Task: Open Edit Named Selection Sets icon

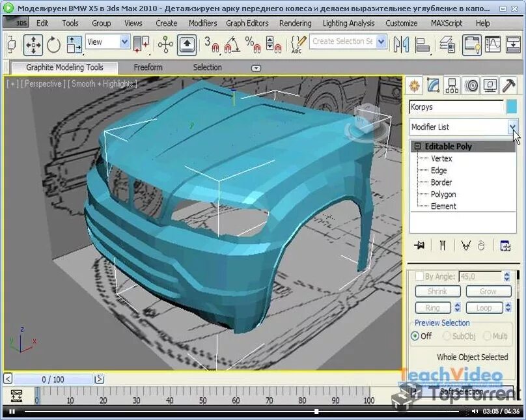Action: click(298, 45)
